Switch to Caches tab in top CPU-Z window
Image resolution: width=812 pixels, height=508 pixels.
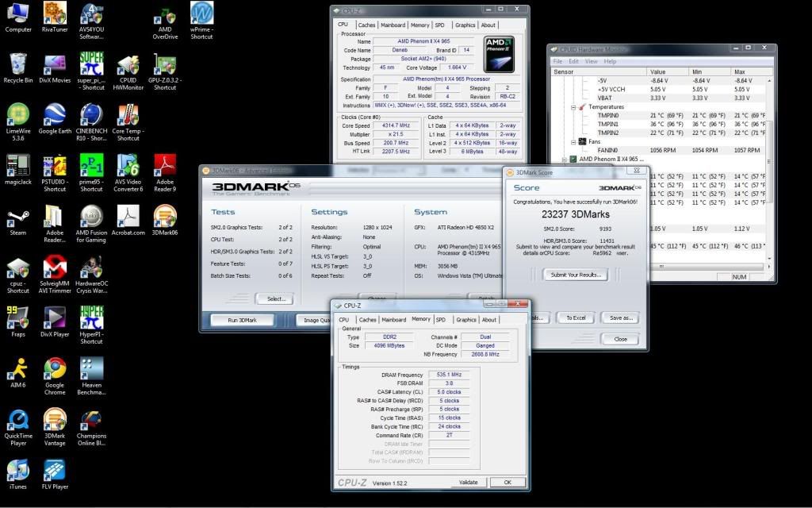click(366, 25)
